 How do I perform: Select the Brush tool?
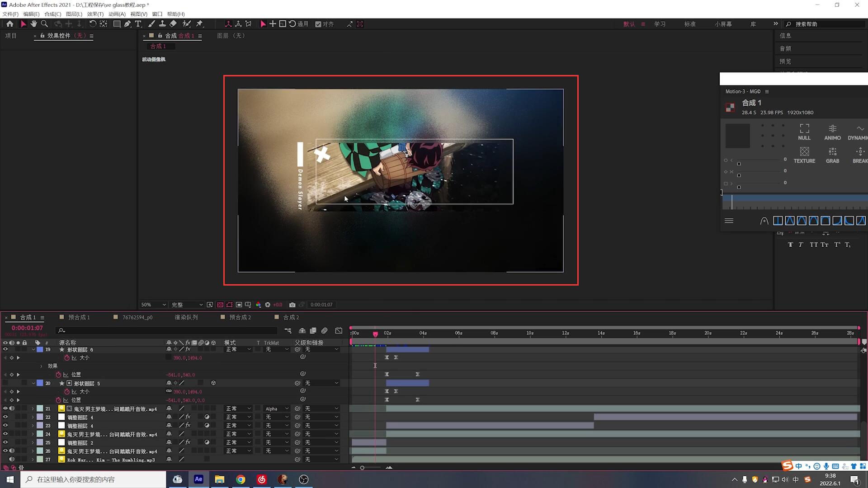151,24
